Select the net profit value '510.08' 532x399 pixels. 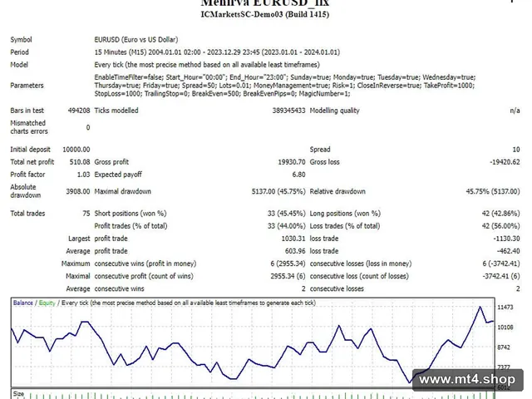point(80,162)
